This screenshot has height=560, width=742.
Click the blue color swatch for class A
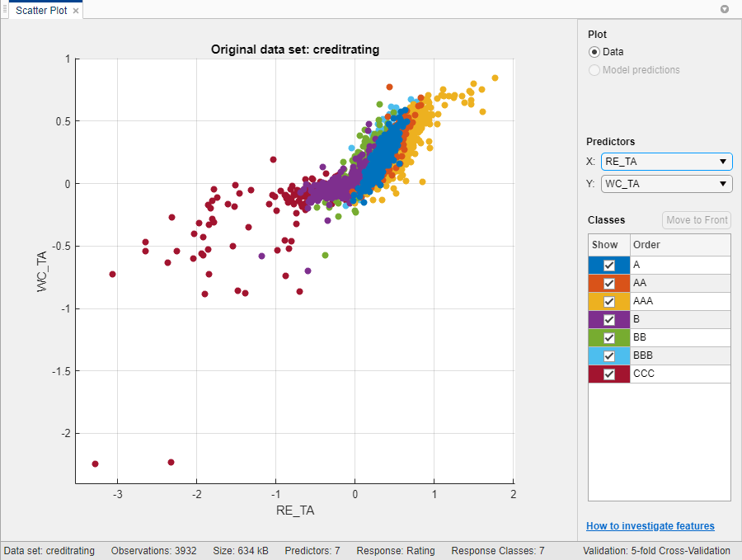point(593,265)
